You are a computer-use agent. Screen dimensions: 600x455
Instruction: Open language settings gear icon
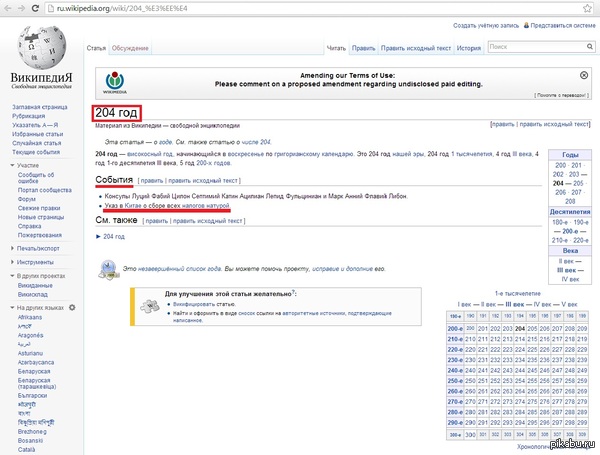tap(71, 306)
